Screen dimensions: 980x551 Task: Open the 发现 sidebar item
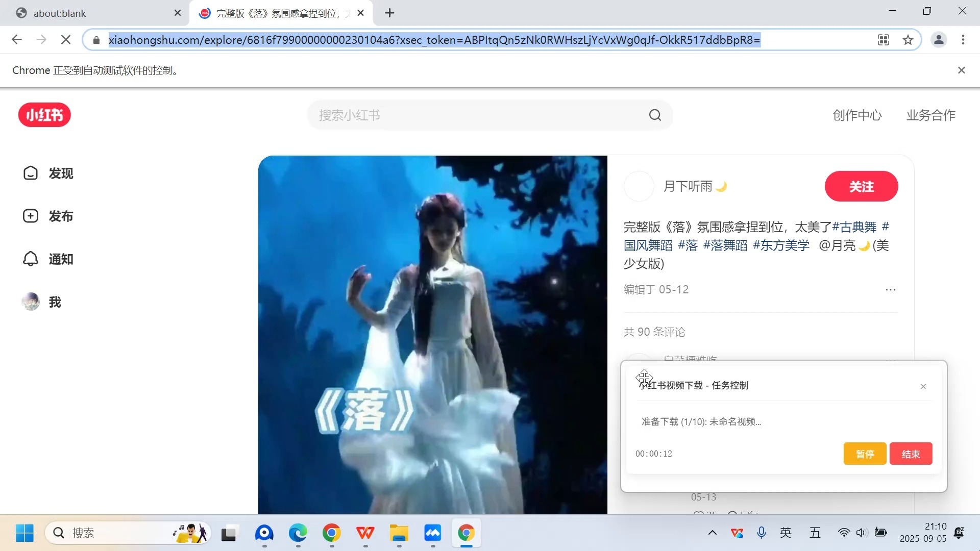click(x=48, y=173)
